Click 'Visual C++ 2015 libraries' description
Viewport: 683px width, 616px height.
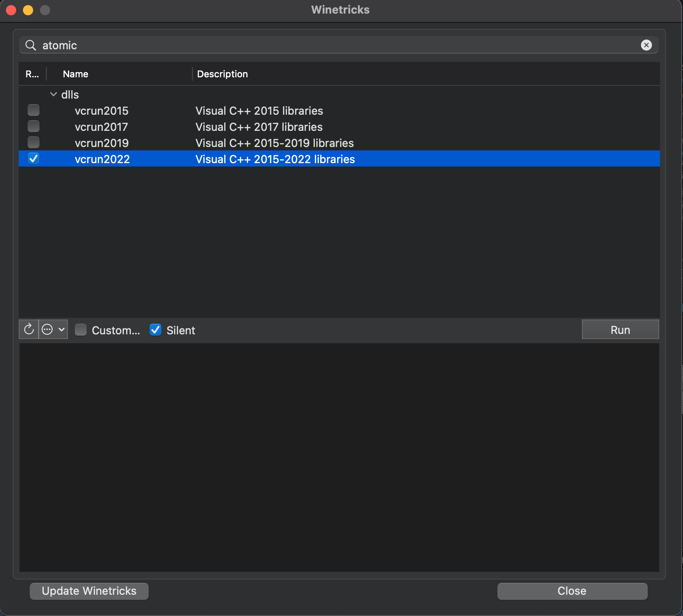259,111
